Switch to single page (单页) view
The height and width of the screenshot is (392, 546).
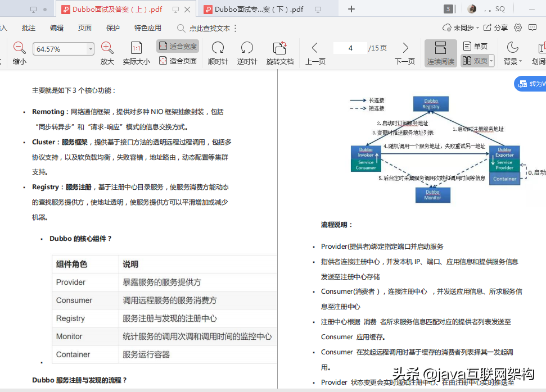click(x=475, y=46)
